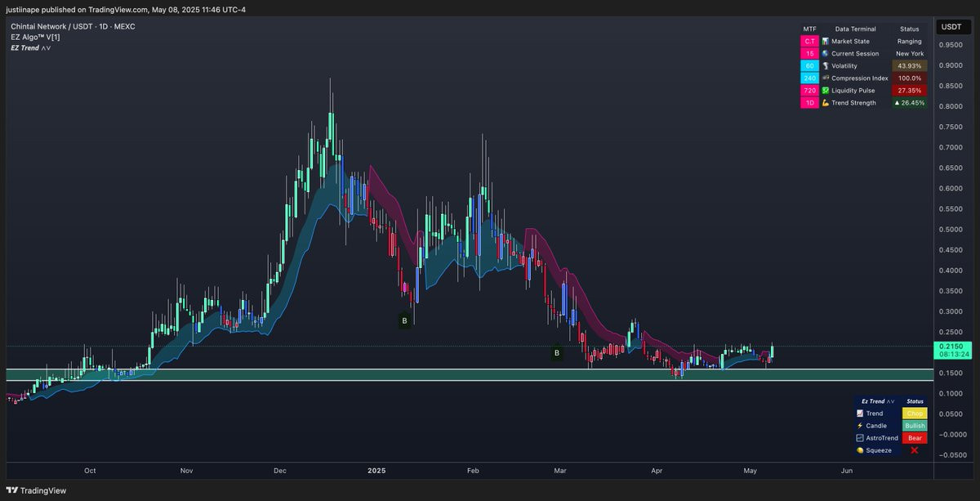Click the Trend Strength value 26.45%
Image resolution: width=980 pixels, height=501 pixels.
tap(909, 102)
